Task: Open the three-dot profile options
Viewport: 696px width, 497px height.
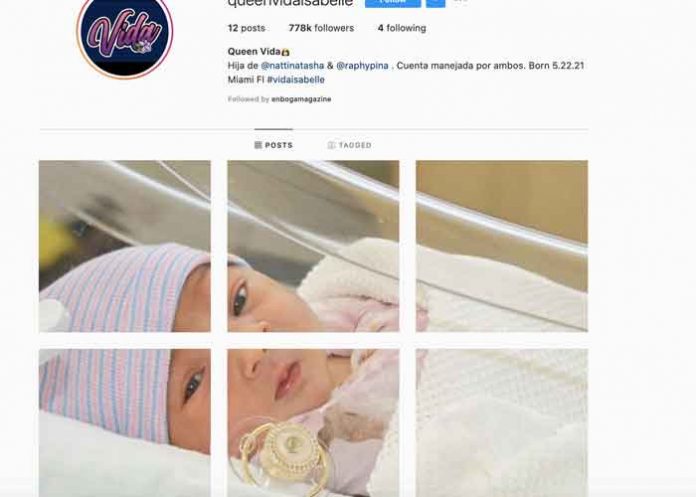Action: [x=461, y=1]
